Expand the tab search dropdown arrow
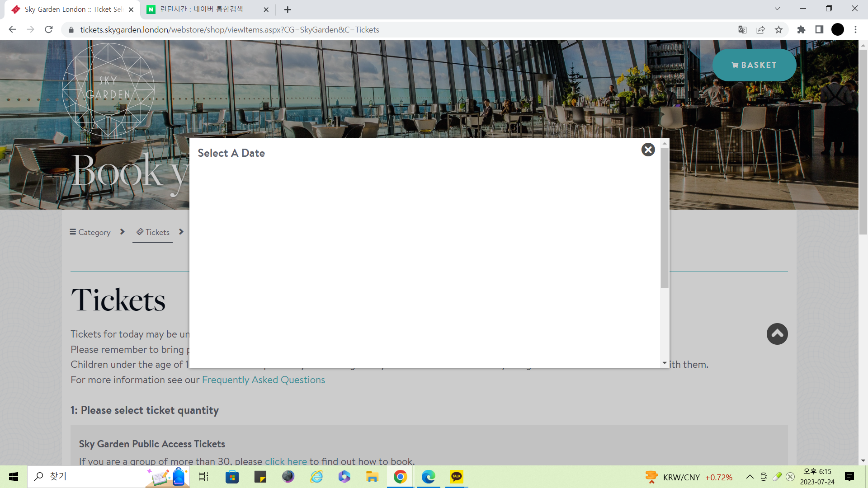This screenshot has width=868, height=488. [x=777, y=9]
